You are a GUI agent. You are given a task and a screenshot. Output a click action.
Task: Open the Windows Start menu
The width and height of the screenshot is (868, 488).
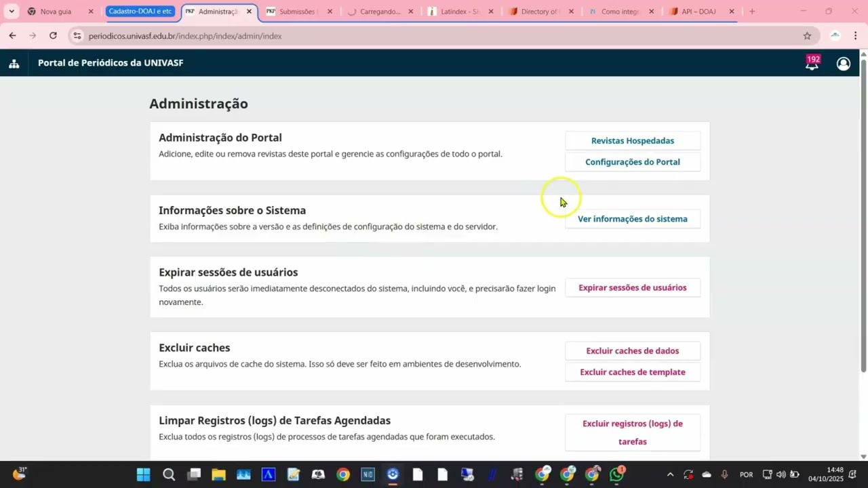pyautogui.click(x=144, y=474)
